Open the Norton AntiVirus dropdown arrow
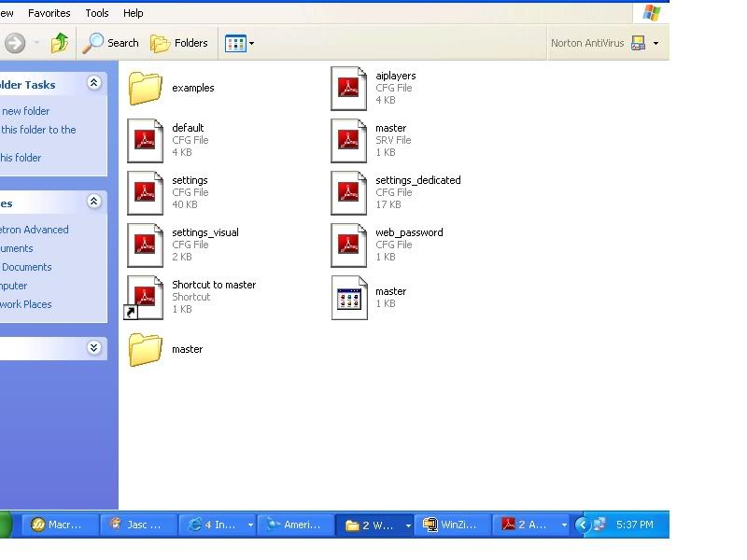This screenshot has height=560, width=747. [x=655, y=43]
